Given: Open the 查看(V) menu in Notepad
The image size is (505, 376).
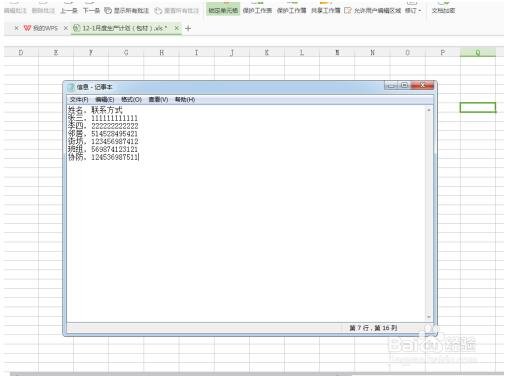Looking at the screenshot, I should (158, 99).
